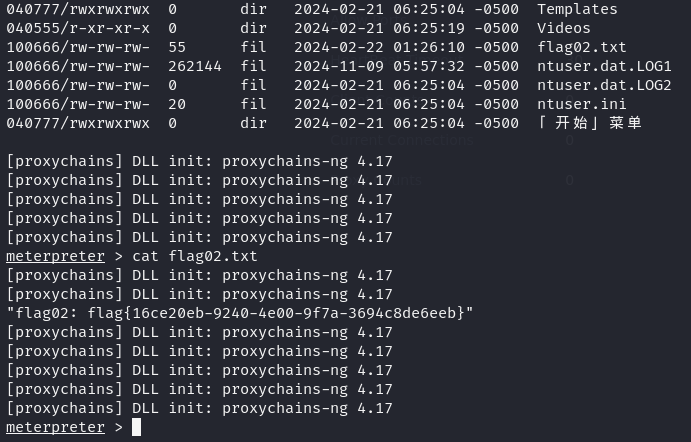Image resolution: width=691 pixels, height=442 pixels.
Task: Click the ntuser.dat.LOG2 filename
Action: pos(604,85)
